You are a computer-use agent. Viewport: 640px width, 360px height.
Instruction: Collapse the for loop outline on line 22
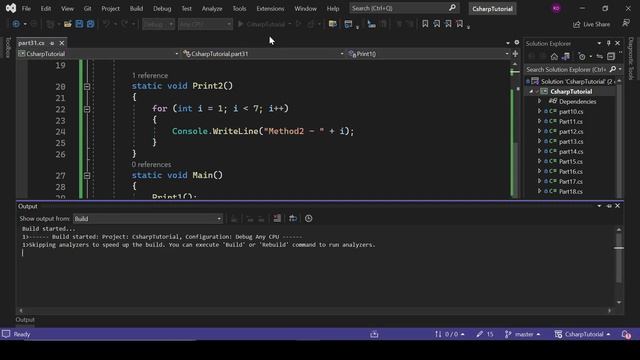click(x=87, y=109)
